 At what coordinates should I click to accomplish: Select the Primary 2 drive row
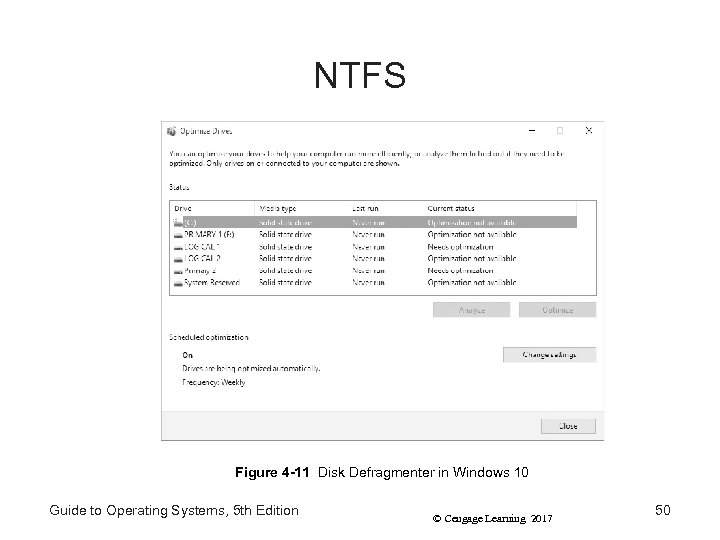(x=374, y=271)
